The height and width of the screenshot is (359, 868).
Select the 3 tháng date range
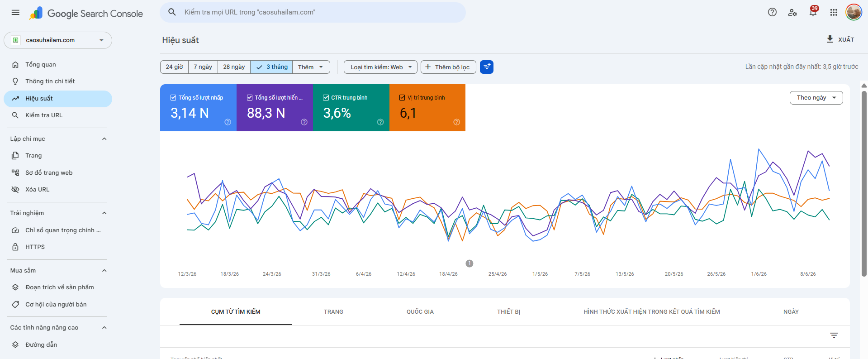(271, 67)
